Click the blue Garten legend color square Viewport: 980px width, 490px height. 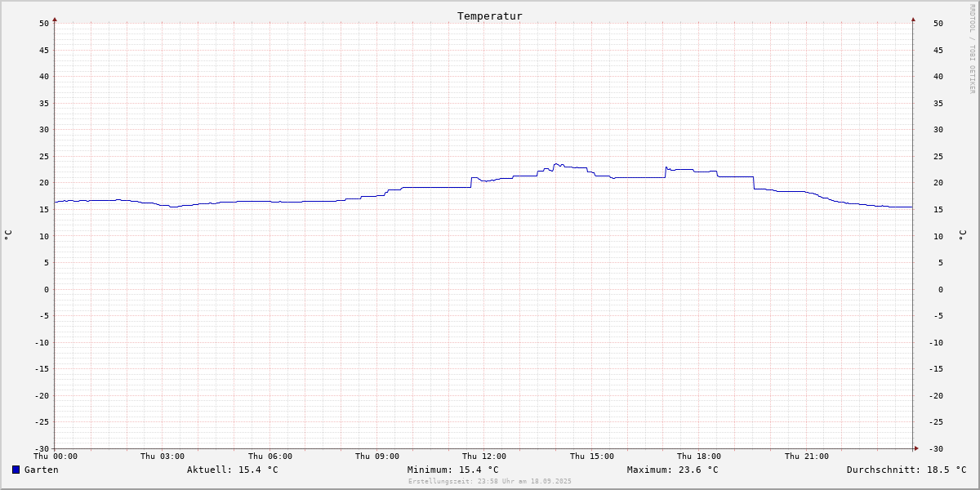pyautogui.click(x=16, y=470)
